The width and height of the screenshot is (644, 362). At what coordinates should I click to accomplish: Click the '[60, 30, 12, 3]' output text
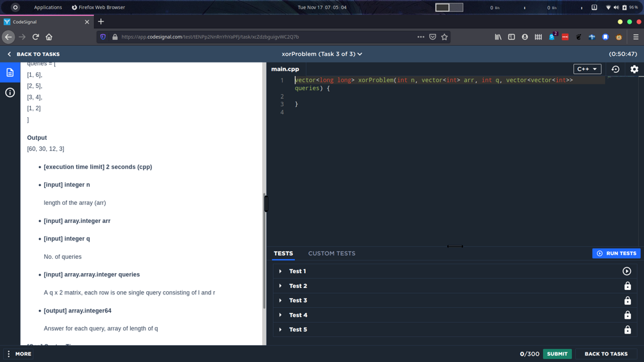46,149
